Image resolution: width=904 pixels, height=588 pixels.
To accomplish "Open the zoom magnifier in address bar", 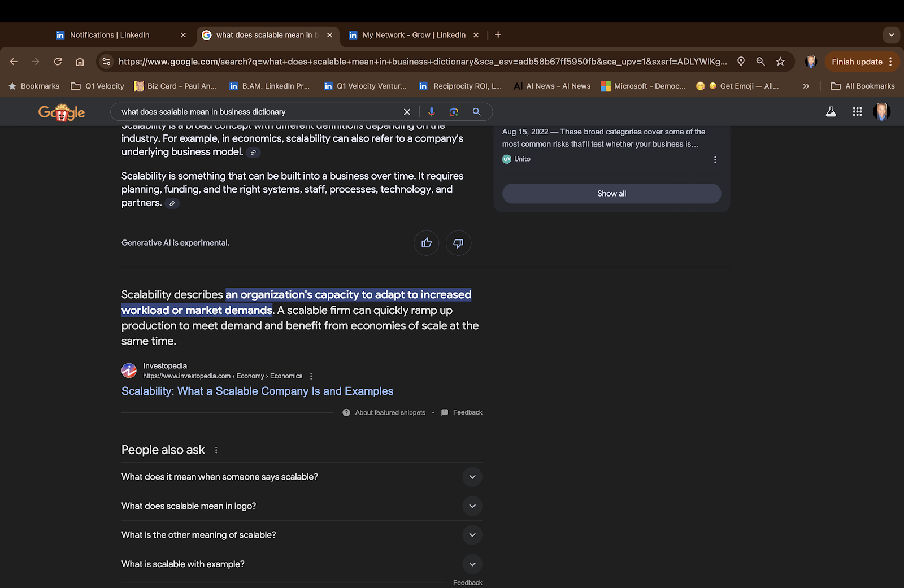I will 760,62.
